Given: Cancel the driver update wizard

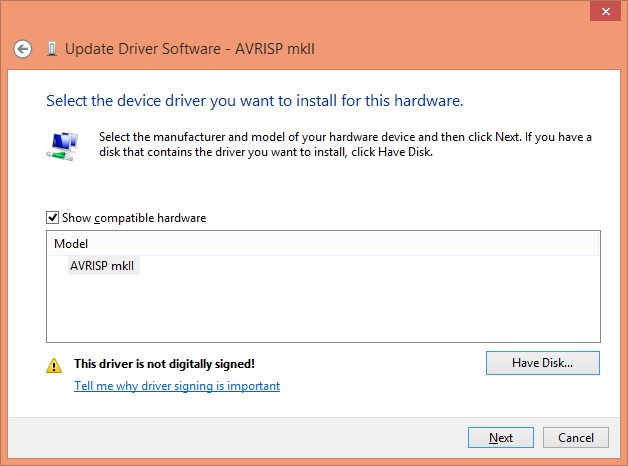Looking at the screenshot, I should [x=576, y=438].
